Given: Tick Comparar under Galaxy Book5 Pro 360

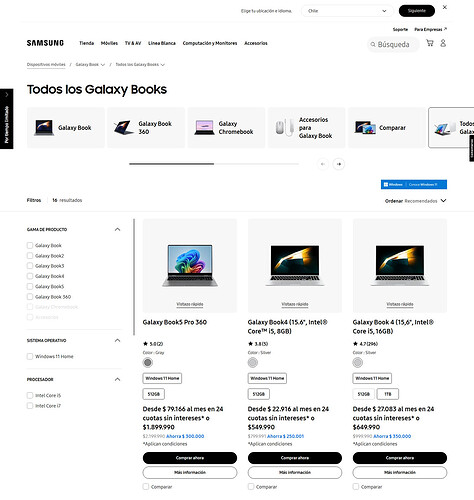Looking at the screenshot, I should pyautogui.click(x=146, y=487).
